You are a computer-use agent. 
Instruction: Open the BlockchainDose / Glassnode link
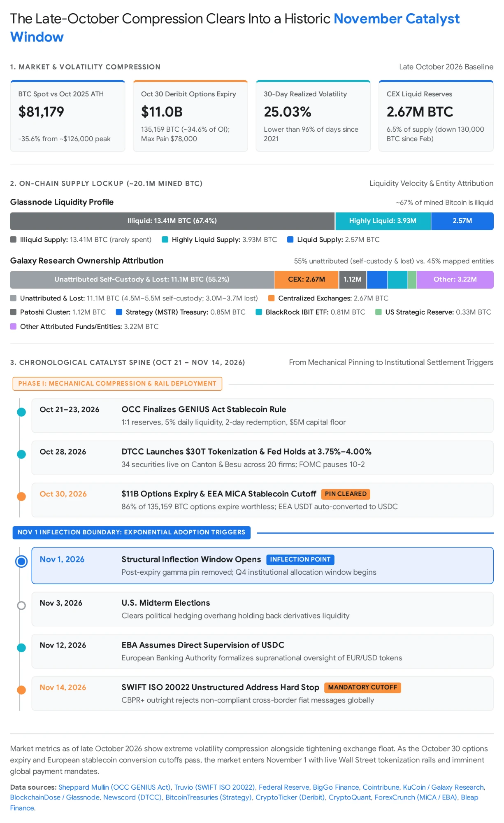coord(55,797)
